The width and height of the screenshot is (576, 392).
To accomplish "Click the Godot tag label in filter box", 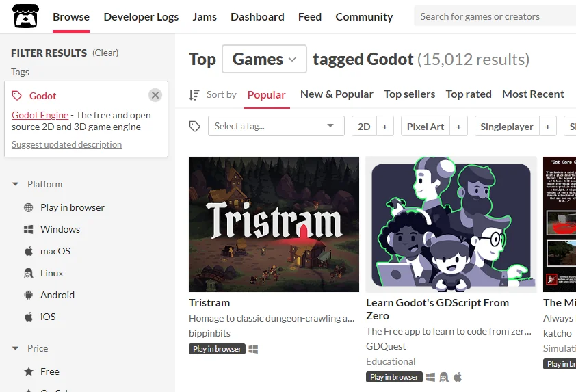I will [42, 96].
